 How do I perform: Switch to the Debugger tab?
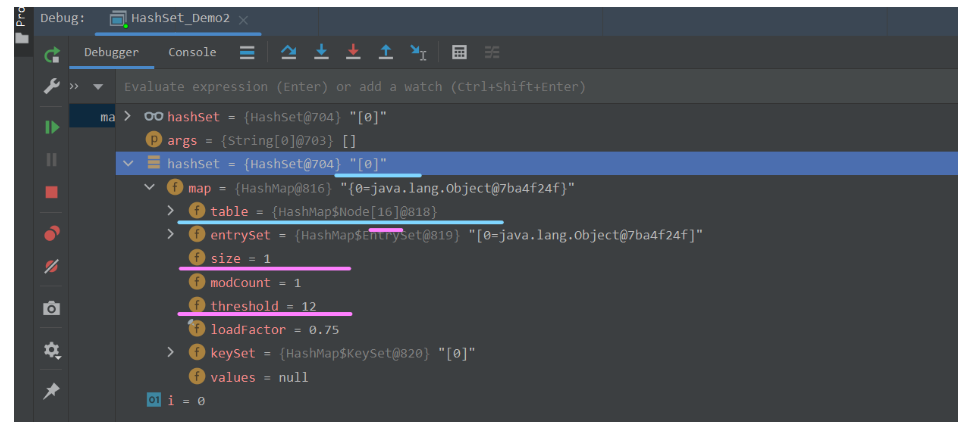tap(111, 52)
